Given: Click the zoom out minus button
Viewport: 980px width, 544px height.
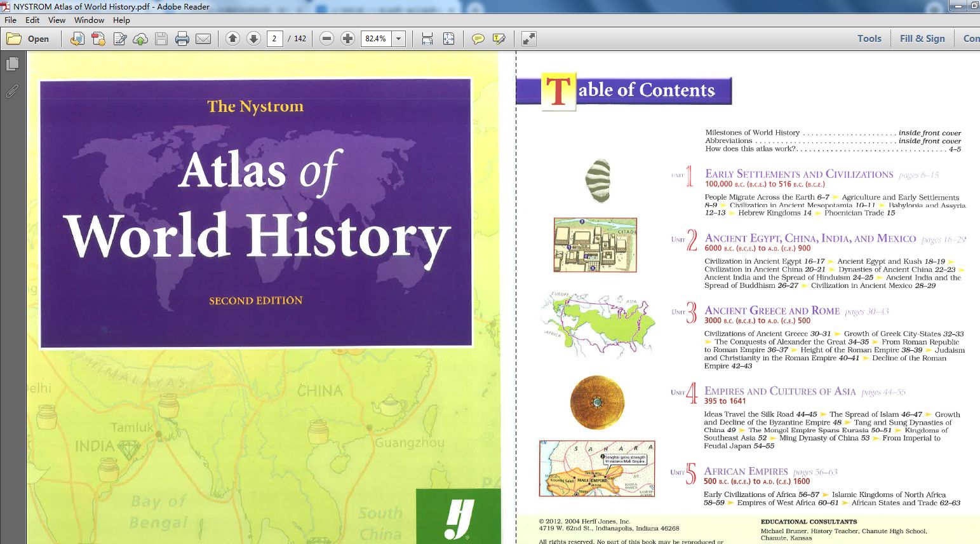Looking at the screenshot, I should [x=326, y=39].
